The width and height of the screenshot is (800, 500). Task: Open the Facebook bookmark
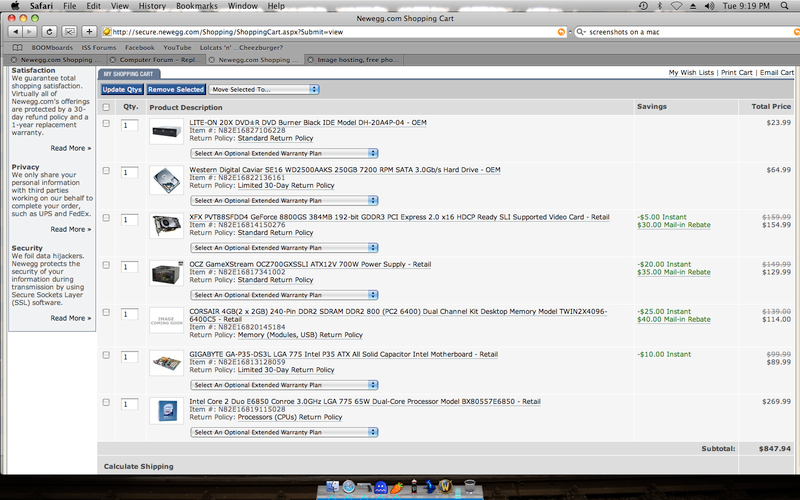[139, 47]
